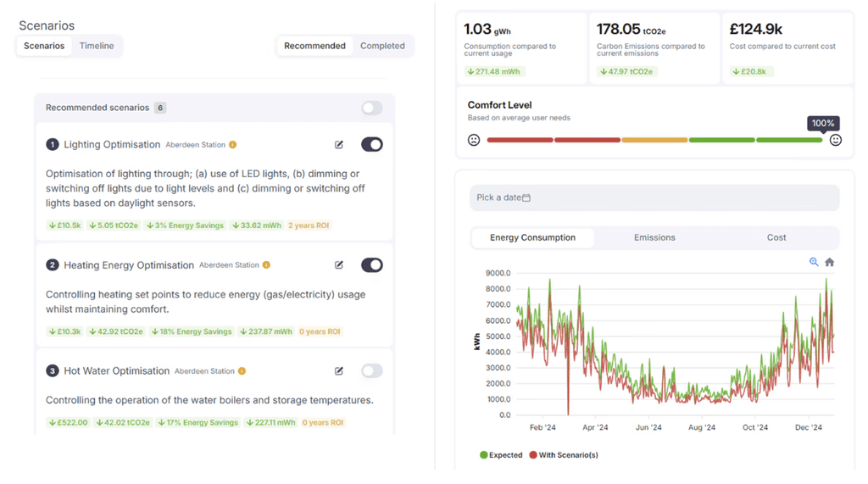
Task: Click info icon beside Heating Energy Optimisation station
Action: pyautogui.click(x=266, y=265)
